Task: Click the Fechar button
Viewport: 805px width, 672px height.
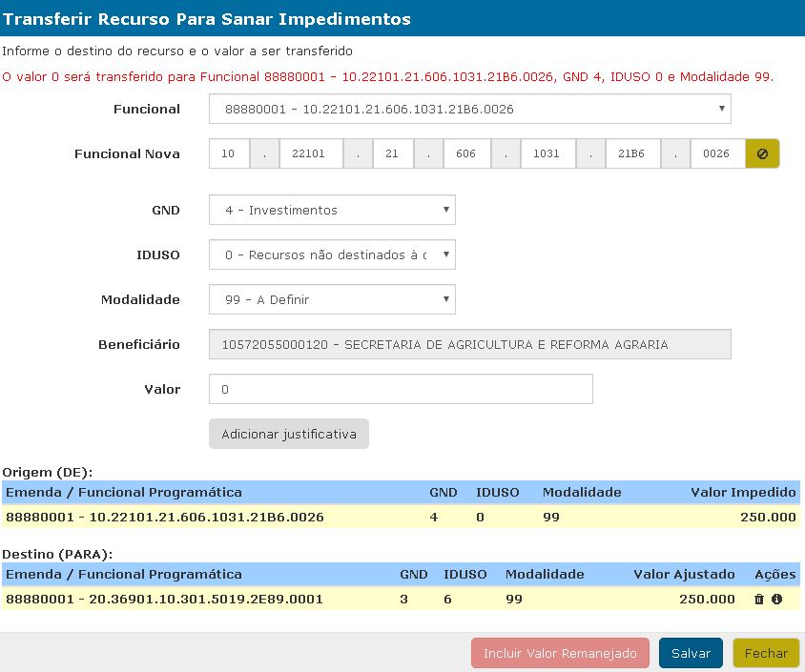Action: click(766, 653)
